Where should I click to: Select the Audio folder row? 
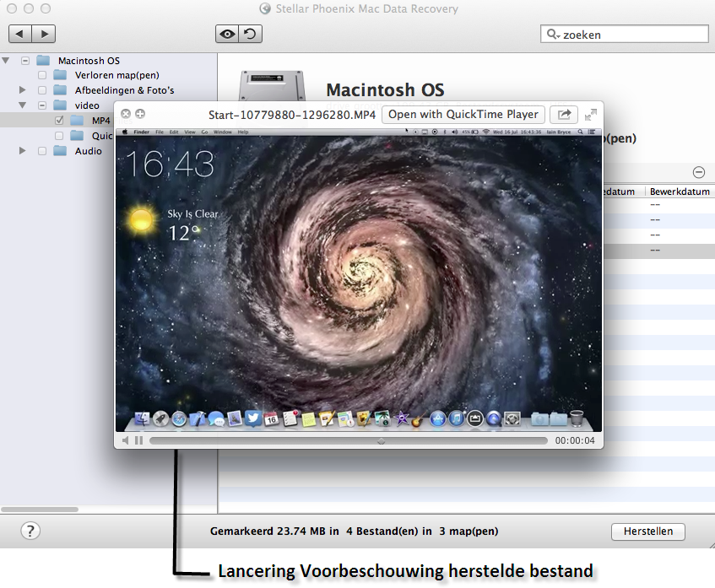tap(88, 151)
